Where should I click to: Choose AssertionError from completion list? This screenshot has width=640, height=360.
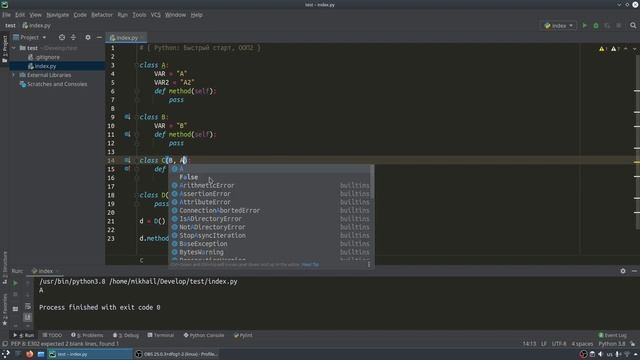click(271, 194)
